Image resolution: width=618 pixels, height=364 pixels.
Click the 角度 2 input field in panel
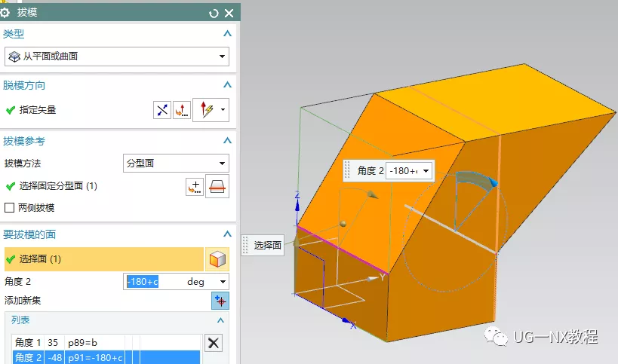click(x=155, y=282)
